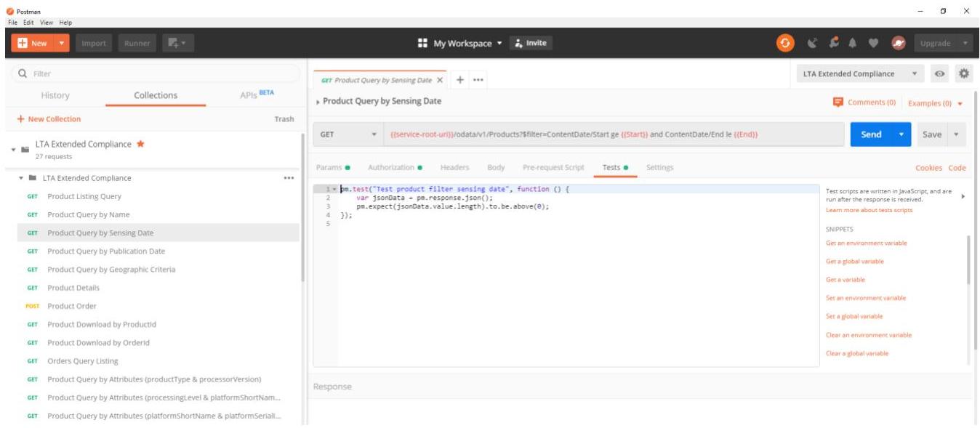Click the sidebar Filter input field
Viewport: 980px width, 428px height.
pyautogui.click(x=156, y=73)
